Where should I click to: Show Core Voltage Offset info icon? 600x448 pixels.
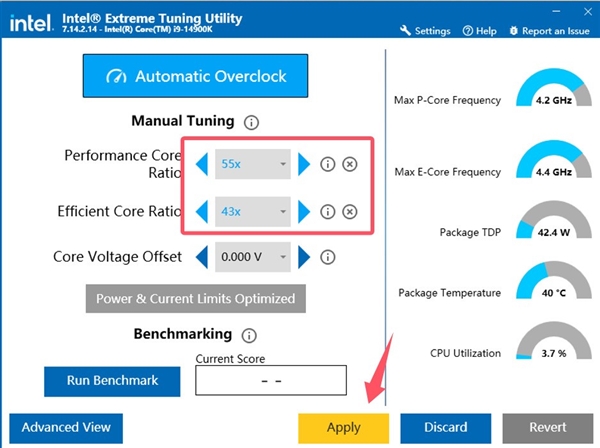[328, 257]
